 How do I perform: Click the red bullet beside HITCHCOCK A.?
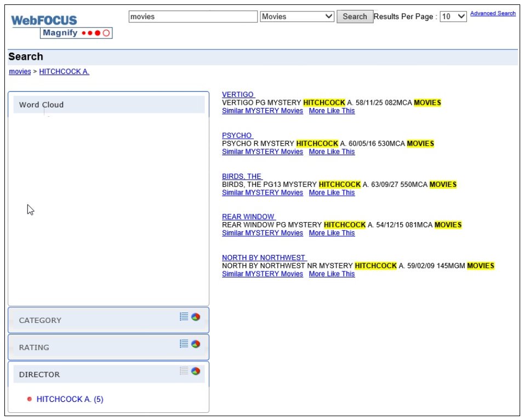(30, 399)
